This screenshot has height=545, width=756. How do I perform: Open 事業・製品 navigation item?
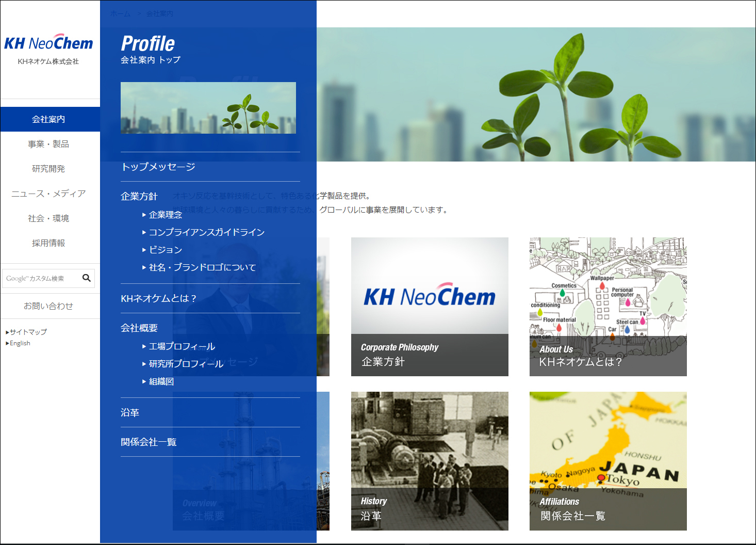pyautogui.click(x=48, y=144)
